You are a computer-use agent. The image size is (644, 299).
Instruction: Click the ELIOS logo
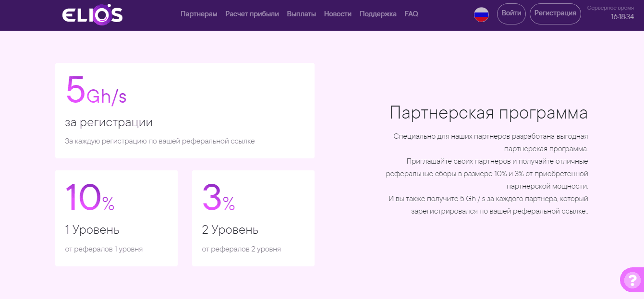pyautogui.click(x=92, y=14)
